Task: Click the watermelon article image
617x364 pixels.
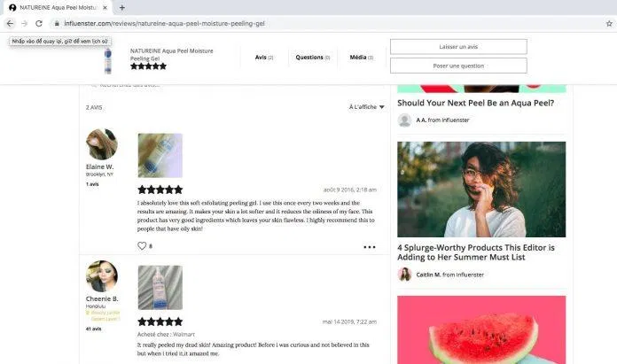Action: (481, 329)
